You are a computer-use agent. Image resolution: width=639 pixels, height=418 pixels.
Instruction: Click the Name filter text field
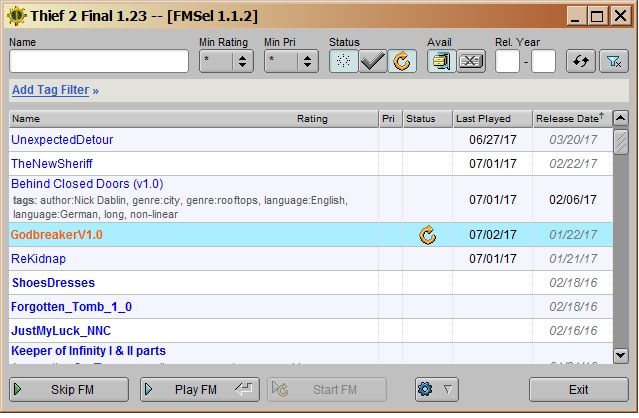tap(98, 61)
